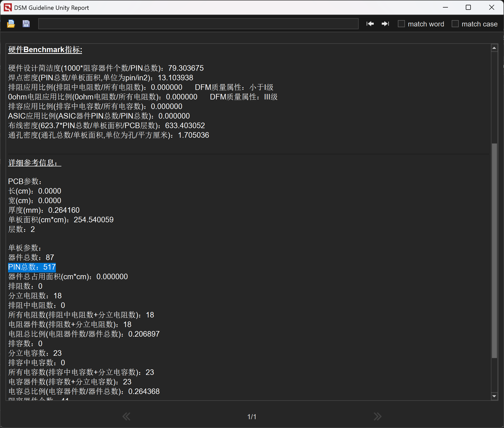Maximize the report window
Image resolution: width=504 pixels, height=428 pixels.
pos(468,8)
